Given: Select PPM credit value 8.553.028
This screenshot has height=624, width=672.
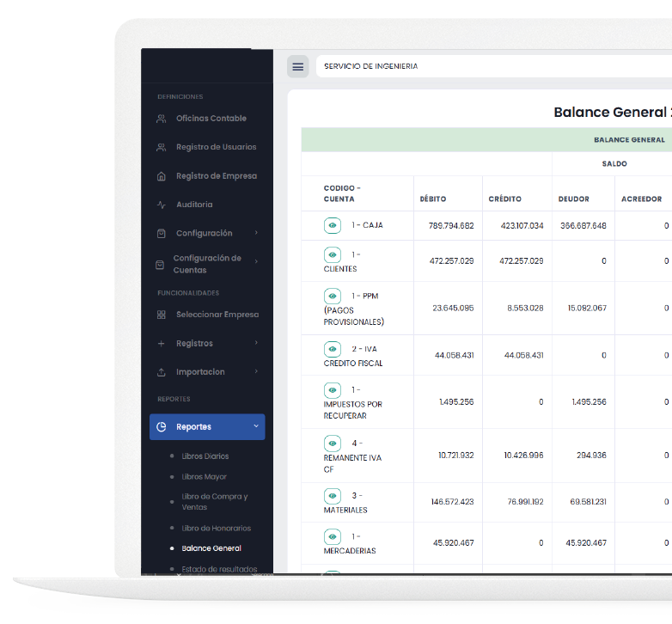Looking at the screenshot, I should pos(525,309).
